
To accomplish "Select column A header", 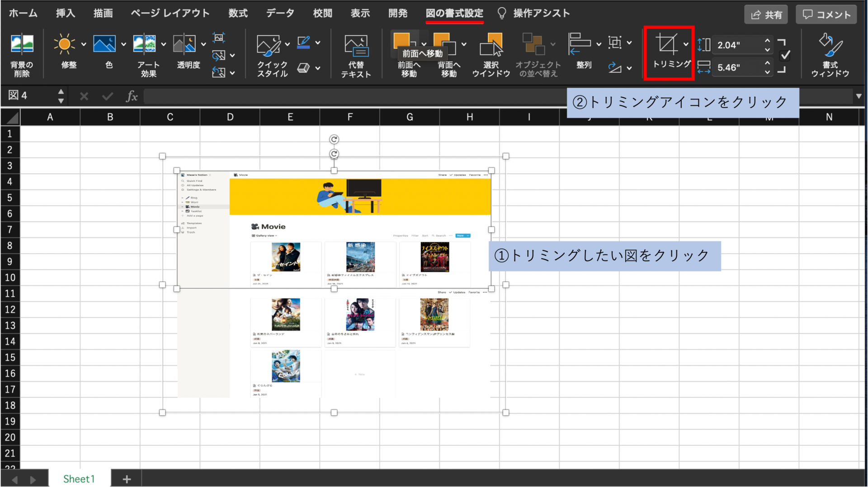I will (x=50, y=117).
